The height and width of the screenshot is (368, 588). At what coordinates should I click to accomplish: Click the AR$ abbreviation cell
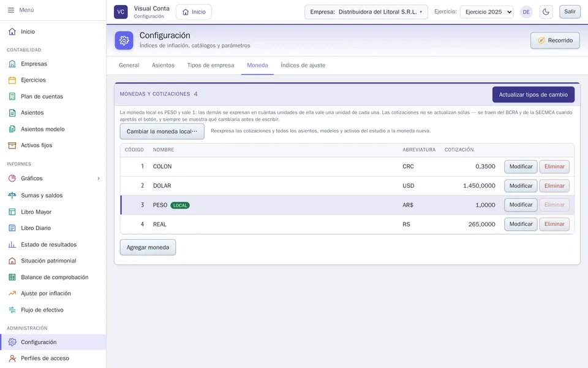pyautogui.click(x=408, y=205)
